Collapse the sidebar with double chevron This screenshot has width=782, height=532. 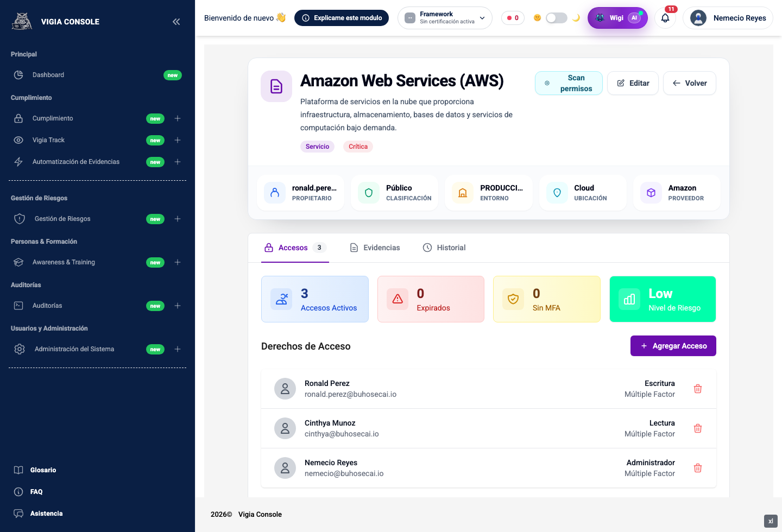coord(176,22)
